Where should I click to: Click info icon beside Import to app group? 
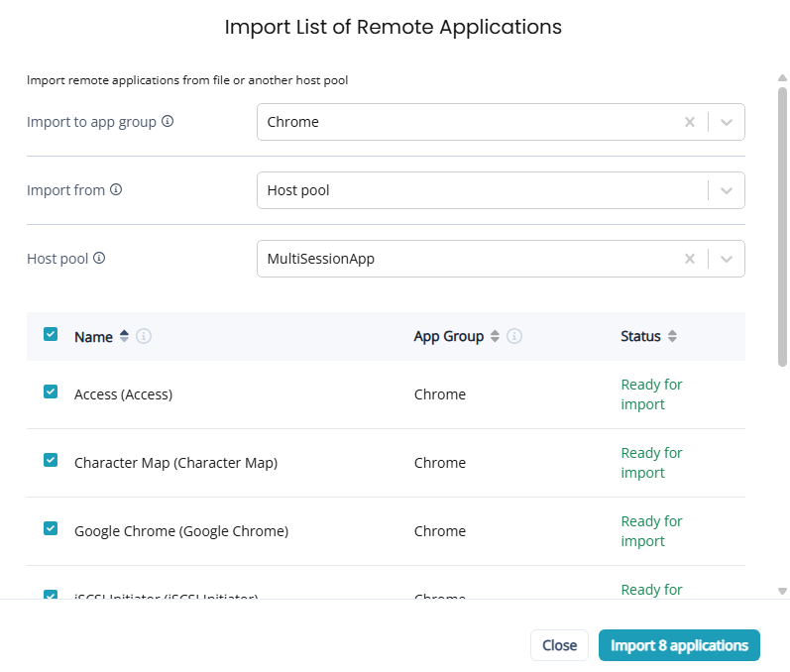click(x=168, y=122)
